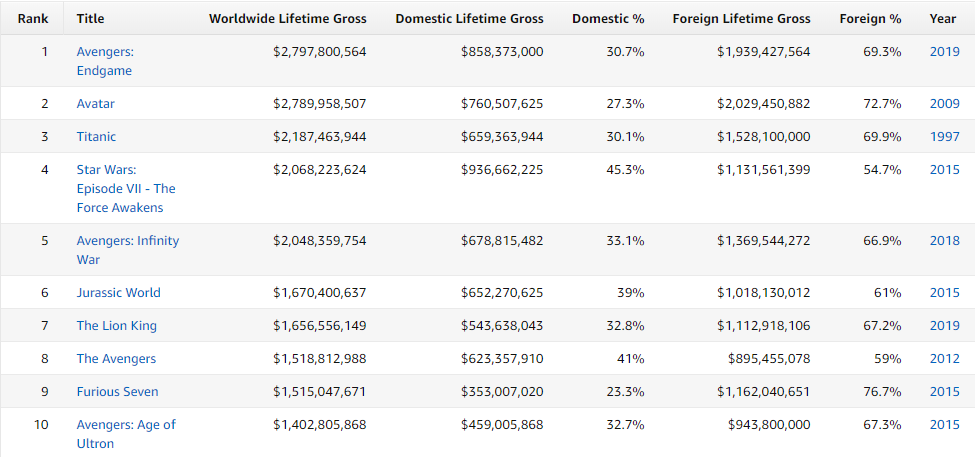Open the Furious Seven link

pos(118,391)
